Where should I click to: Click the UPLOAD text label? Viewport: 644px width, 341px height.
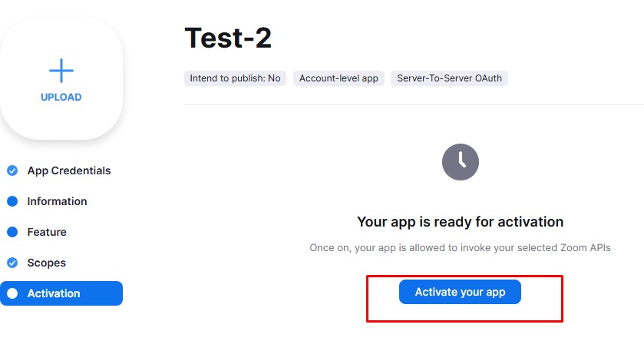[61, 98]
